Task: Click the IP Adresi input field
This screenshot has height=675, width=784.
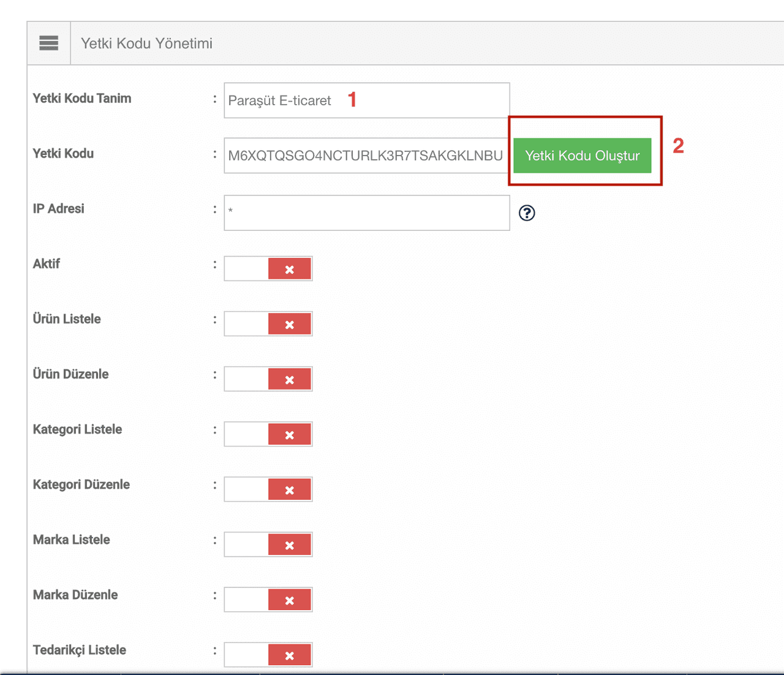Action: click(x=367, y=213)
